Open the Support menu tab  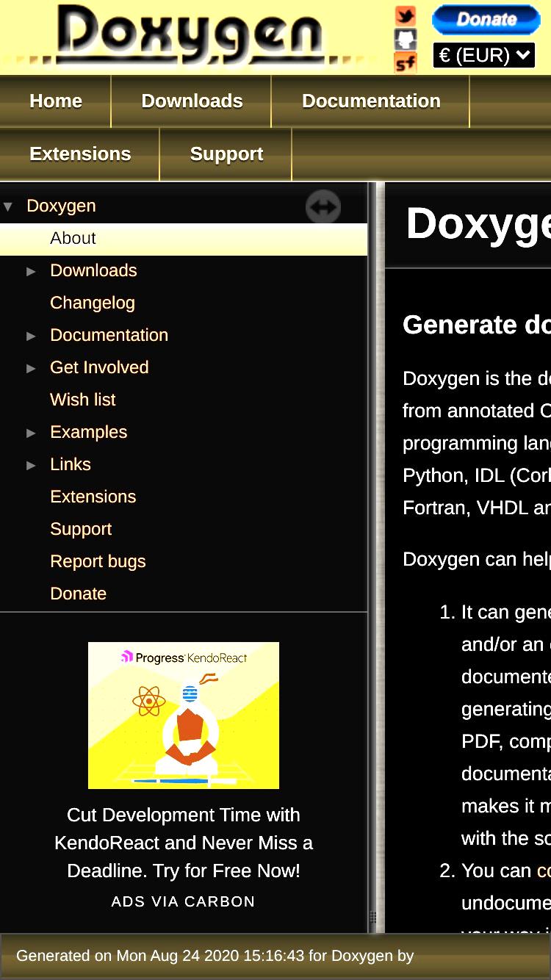pyautogui.click(x=226, y=154)
